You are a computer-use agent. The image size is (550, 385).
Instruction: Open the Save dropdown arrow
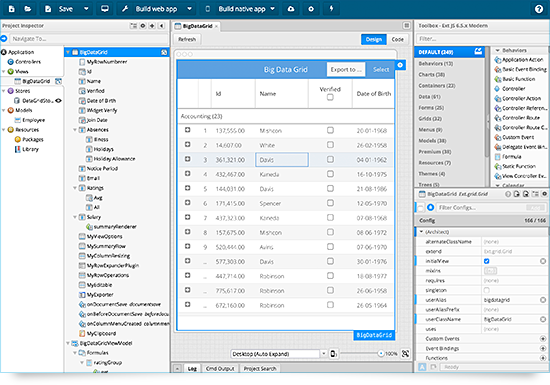[86, 9]
